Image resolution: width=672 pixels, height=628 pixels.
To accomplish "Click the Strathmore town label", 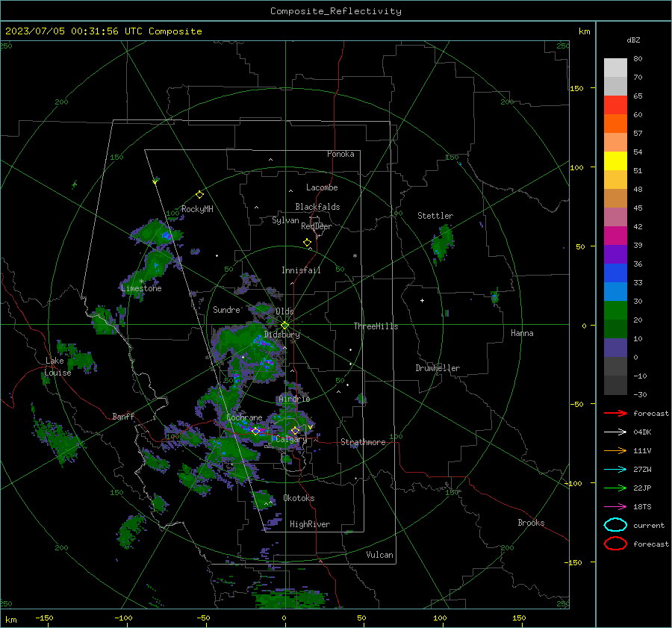I will coord(363,442).
